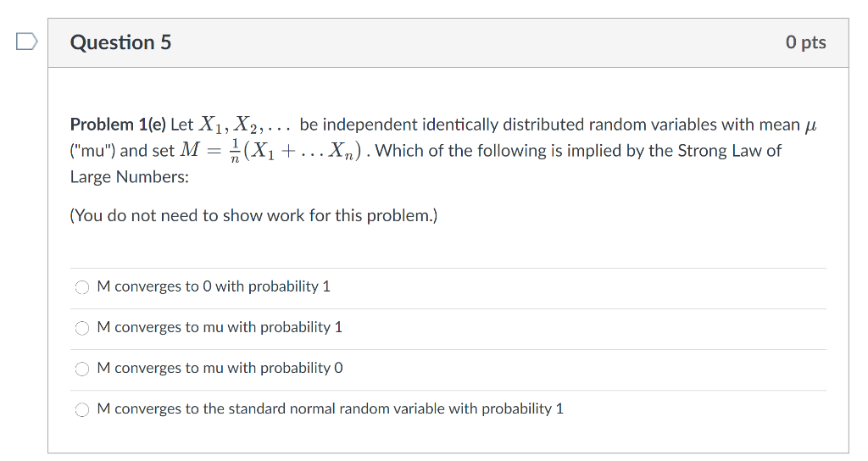This screenshot has height=461, width=868.
Task: Pick radio 'M converges to mu with probability 0'
Action: 82,369
